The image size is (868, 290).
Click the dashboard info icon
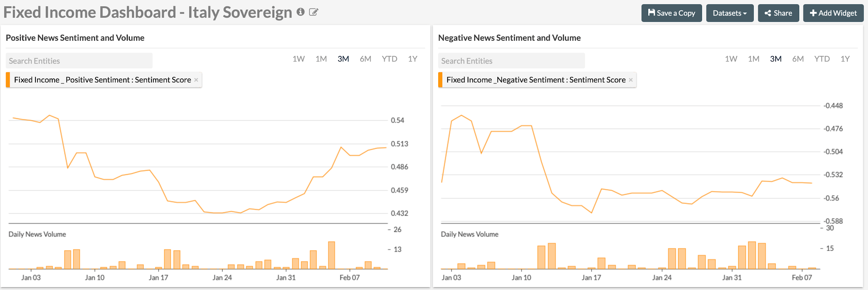tap(300, 12)
